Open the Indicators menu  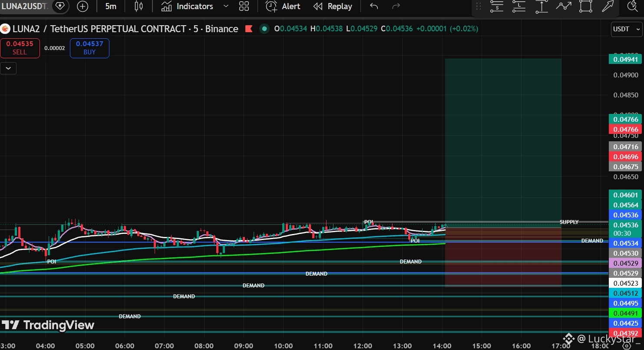[187, 6]
